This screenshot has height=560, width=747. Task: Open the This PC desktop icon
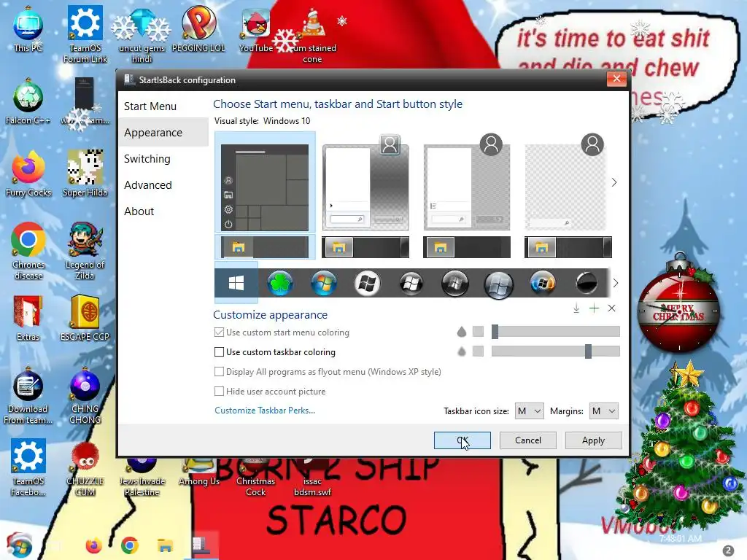28,29
